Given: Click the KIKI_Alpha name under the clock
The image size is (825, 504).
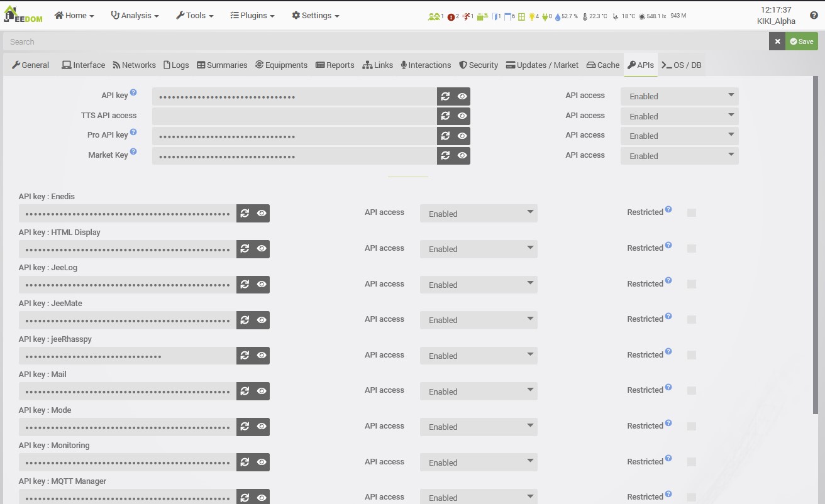Looking at the screenshot, I should [776, 21].
